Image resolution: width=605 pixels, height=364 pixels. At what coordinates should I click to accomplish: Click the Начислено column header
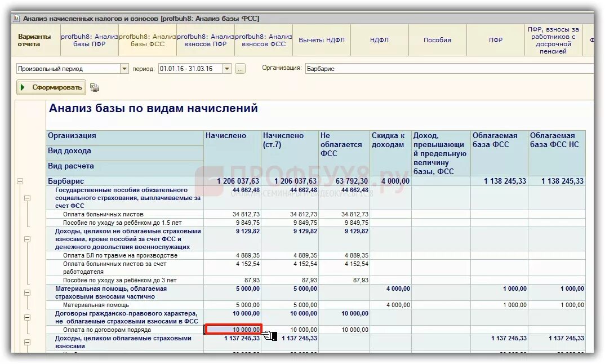tap(232, 153)
